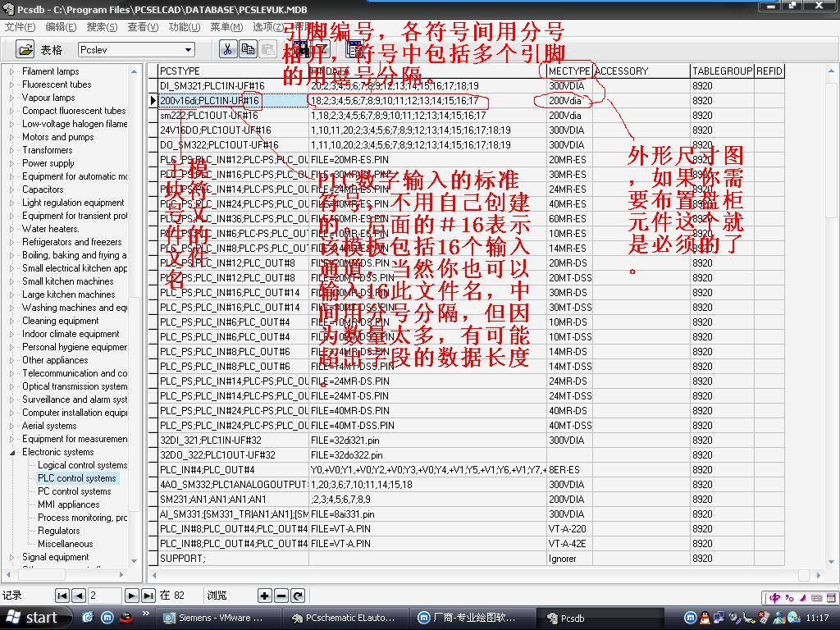Viewport: 840px width, 630px height.
Task: Click the QQ penguin tray icon
Action: 705,618
